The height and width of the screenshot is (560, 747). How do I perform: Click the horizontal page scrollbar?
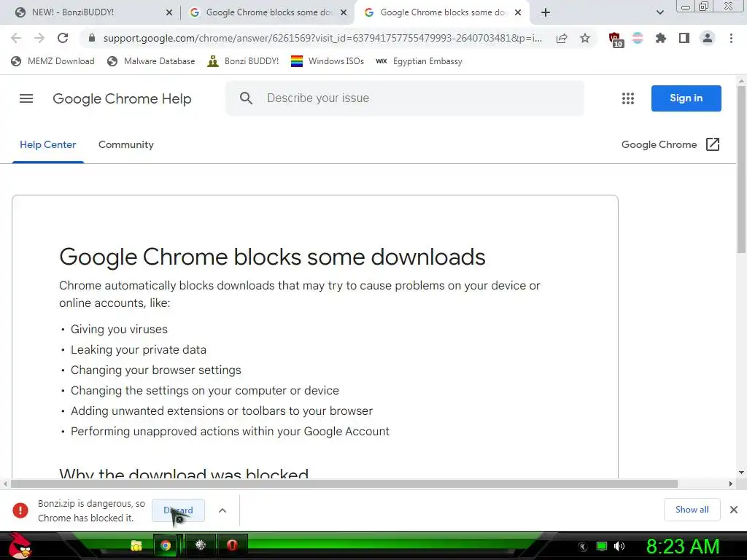(x=344, y=484)
